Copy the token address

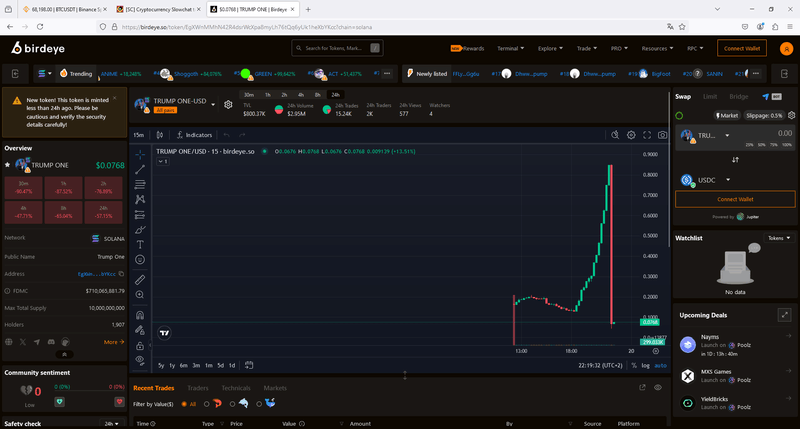tap(121, 274)
